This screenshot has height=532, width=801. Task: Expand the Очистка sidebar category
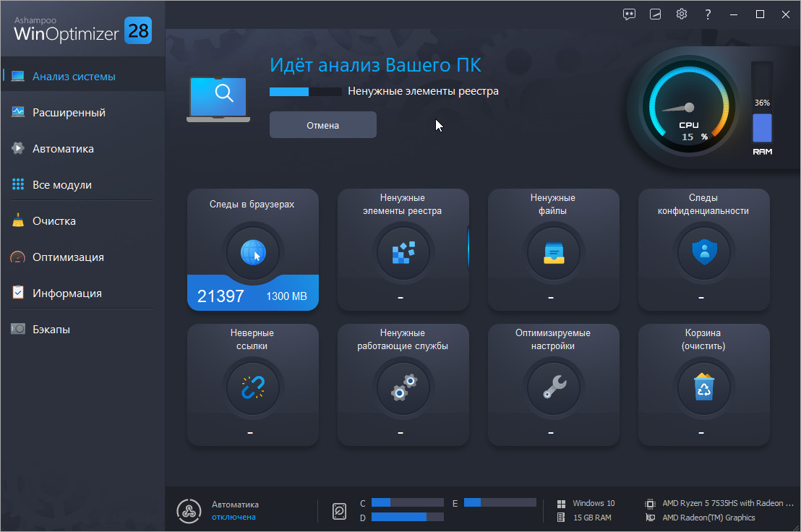54,221
